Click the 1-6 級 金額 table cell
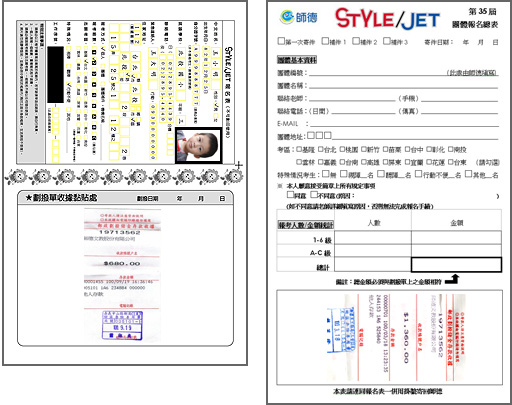The image size is (512, 405). [456, 238]
